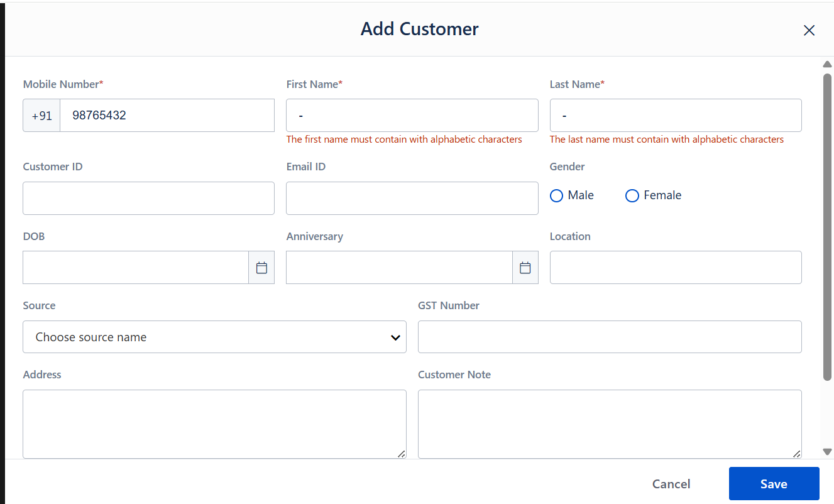Click the Add Customer dialog title
The image size is (834, 504).
tap(419, 29)
